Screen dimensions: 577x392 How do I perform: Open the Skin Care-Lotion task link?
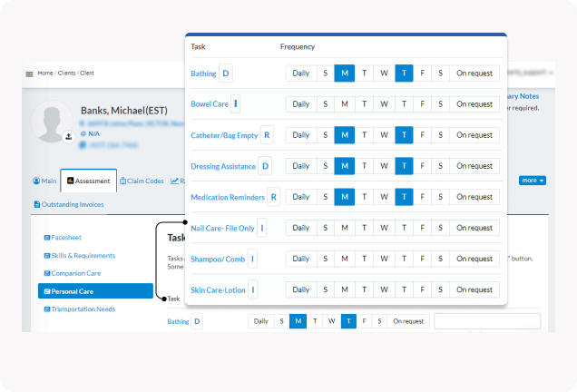point(219,290)
